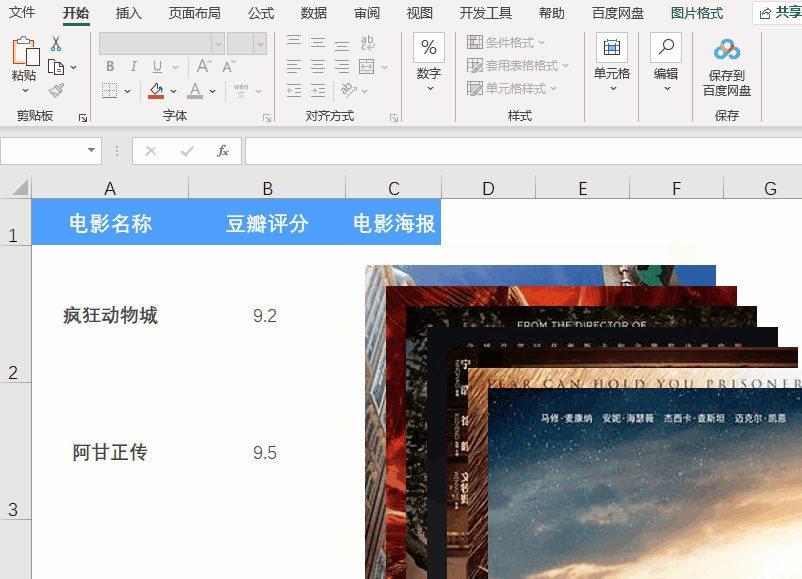This screenshot has width=802, height=579.
Task: Open the 数字 number format menu
Action: (x=429, y=62)
